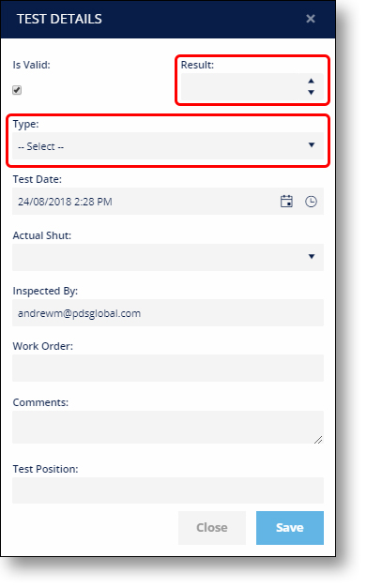Grab the Comments box resize handle
Image resolution: width=367 pixels, height=588 pixels.
[318, 440]
